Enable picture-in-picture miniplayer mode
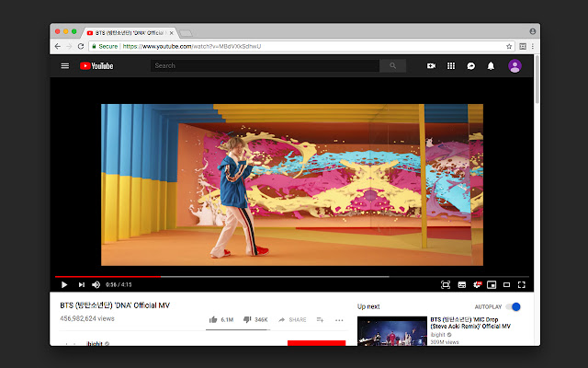This screenshot has width=588, height=368. click(492, 285)
